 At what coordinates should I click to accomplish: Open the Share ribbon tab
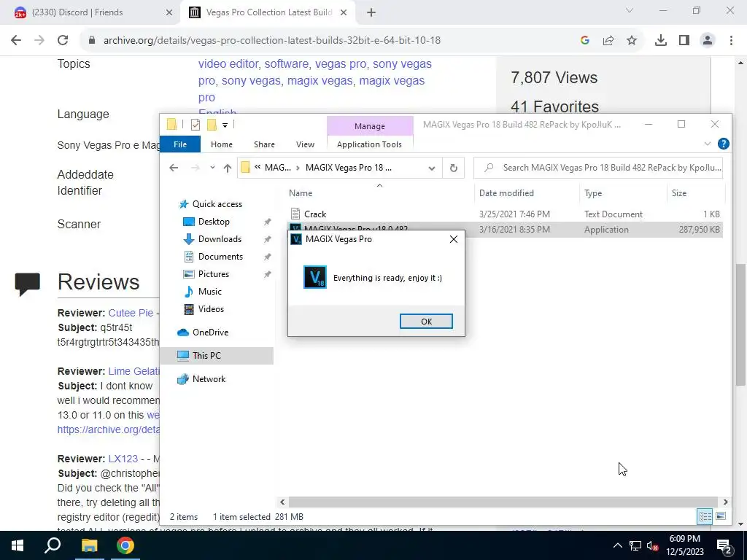coord(264,144)
